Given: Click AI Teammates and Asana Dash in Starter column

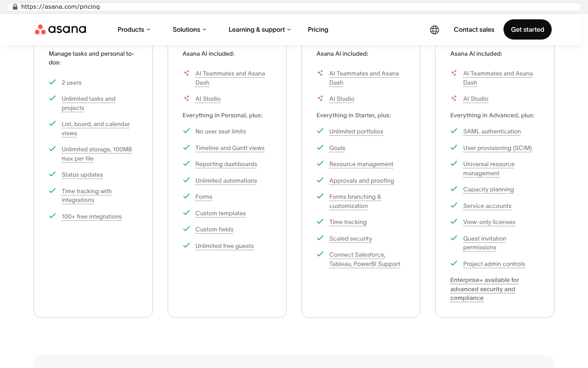Looking at the screenshot, I should (230, 78).
